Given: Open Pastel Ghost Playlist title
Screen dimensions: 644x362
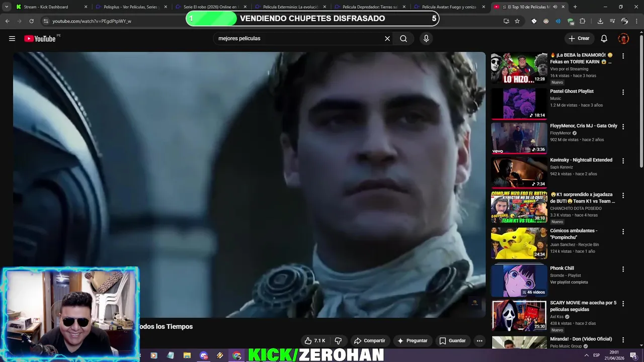Looking at the screenshot, I should pos(572,91).
